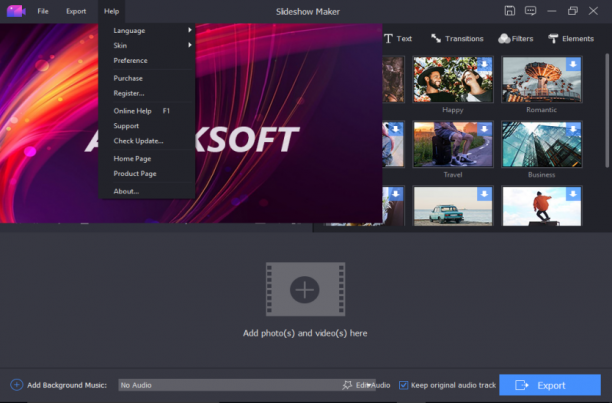The image size is (612, 403).
Task: Click the save project floppy icon
Action: 509,11
